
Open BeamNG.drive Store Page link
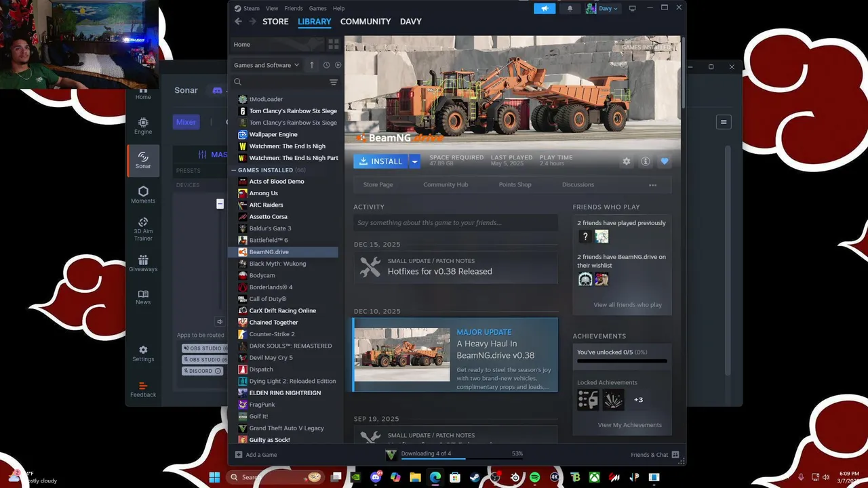click(378, 184)
